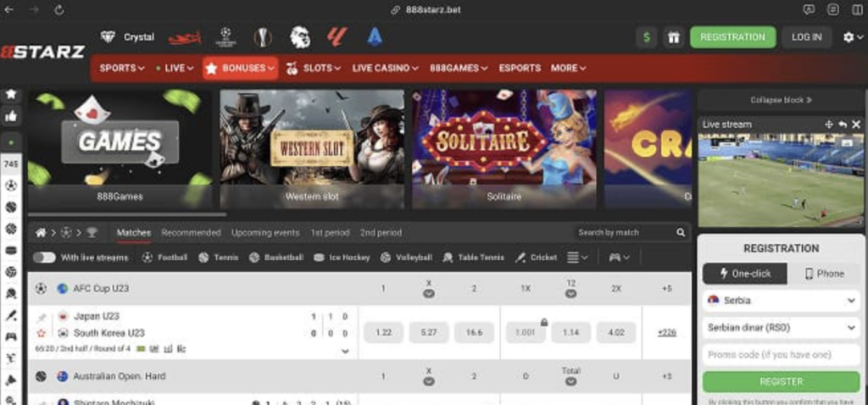Open the Serbia country dropdown
The width and height of the screenshot is (868, 405).
[781, 301]
